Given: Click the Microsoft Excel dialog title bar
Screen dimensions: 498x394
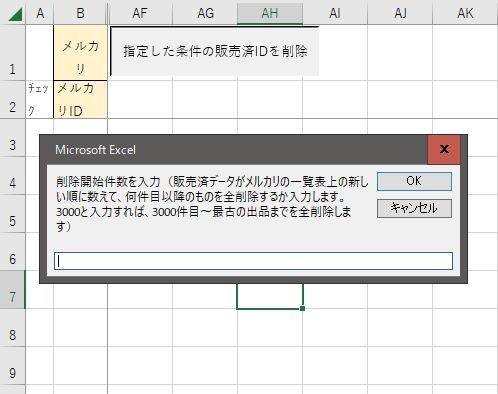Looking at the screenshot, I should tap(233, 150).
